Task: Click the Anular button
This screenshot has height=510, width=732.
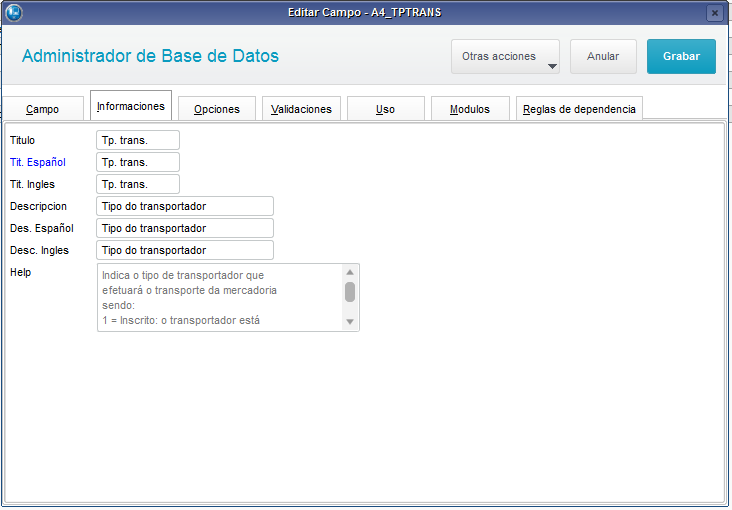Action: click(603, 57)
